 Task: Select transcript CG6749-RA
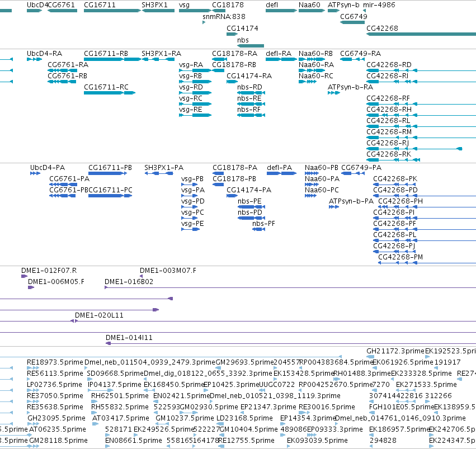click(x=360, y=53)
